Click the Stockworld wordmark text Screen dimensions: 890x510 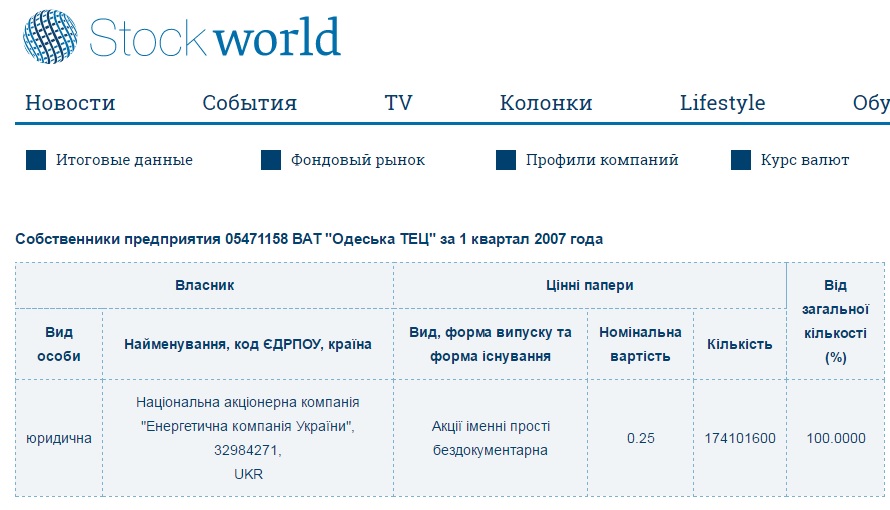(215, 37)
